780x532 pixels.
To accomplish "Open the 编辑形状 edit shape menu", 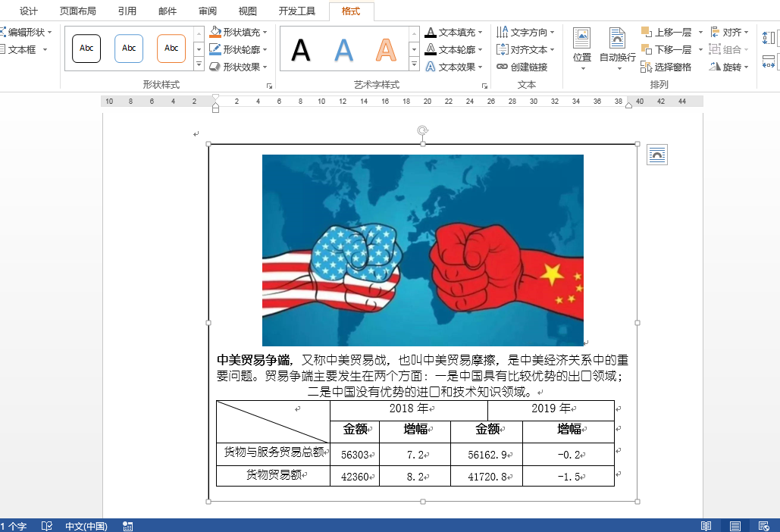I will 26,33.
